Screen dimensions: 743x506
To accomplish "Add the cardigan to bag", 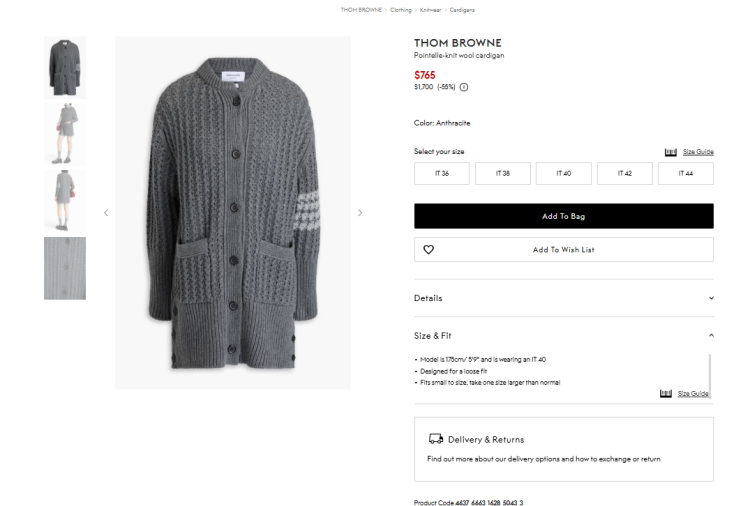I will (x=563, y=216).
